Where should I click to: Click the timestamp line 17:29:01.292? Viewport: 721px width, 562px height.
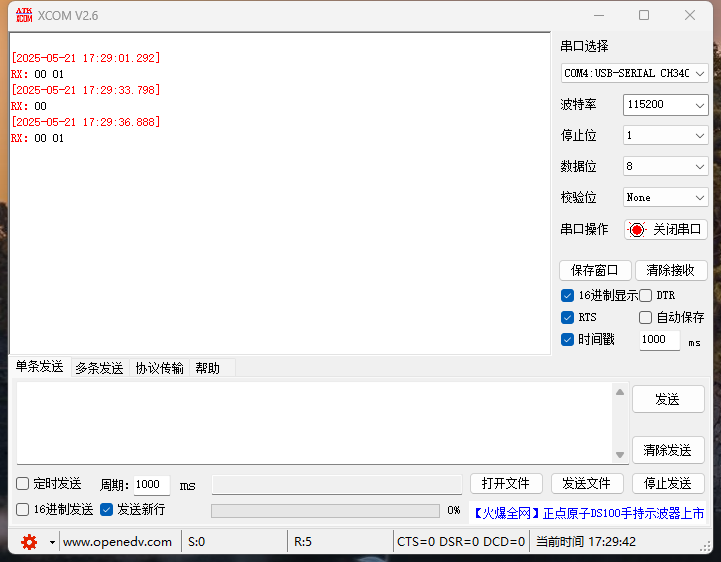coord(86,58)
